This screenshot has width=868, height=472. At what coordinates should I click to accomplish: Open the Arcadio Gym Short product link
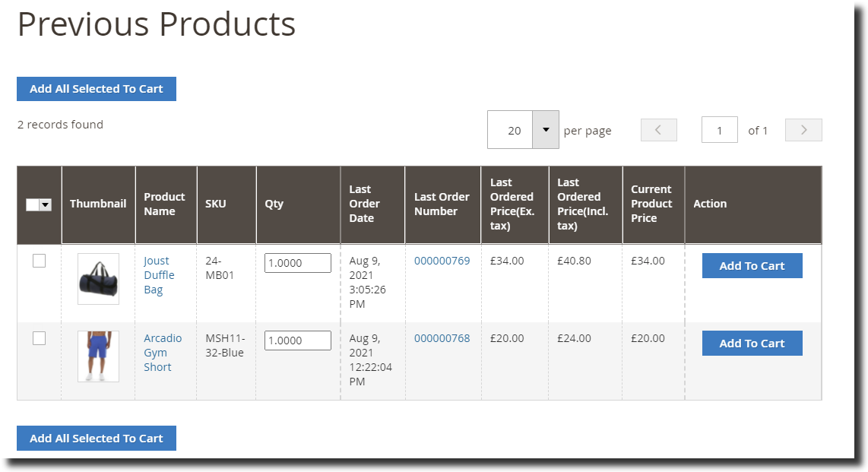coord(162,353)
